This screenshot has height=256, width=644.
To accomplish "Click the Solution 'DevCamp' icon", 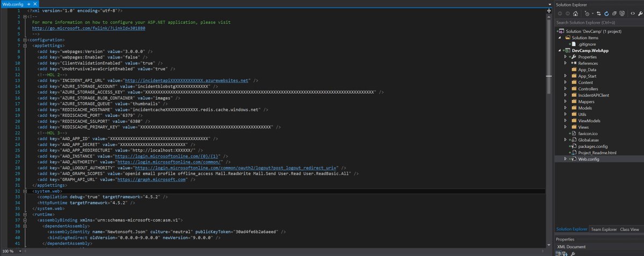I will click(560, 32).
